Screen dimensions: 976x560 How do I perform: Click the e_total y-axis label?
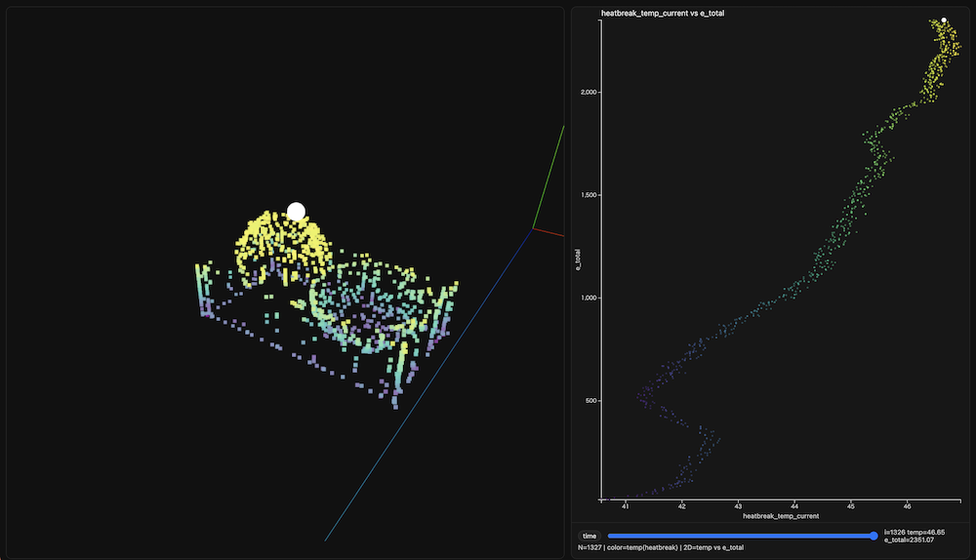[x=578, y=259]
